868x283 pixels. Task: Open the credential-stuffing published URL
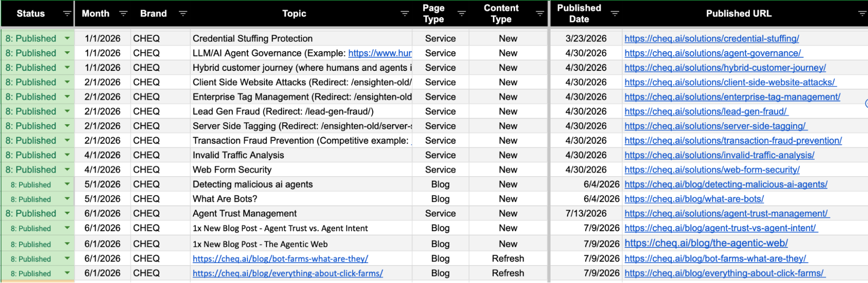[712, 38]
